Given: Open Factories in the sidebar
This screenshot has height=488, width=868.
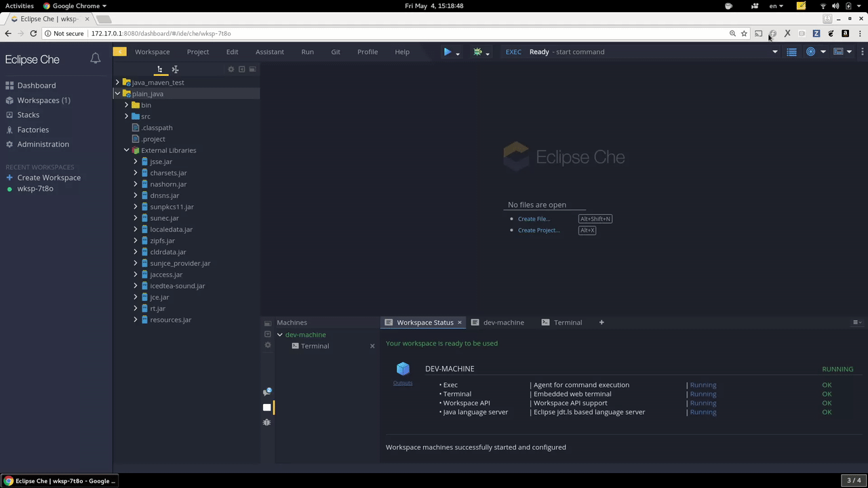Looking at the screenshot, I should [x=33, y=129].
